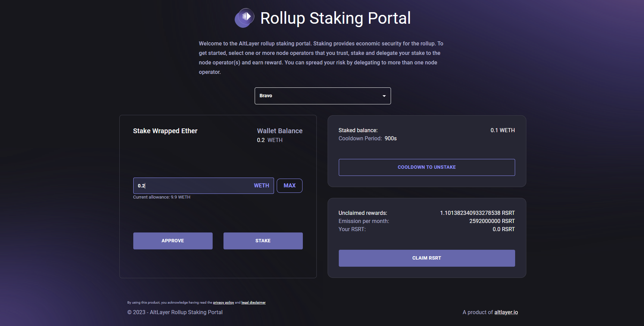This screenshot has height=326, width=644.
Task: Open the Bravo node operator selector
Action: click(x=323, y=96)
